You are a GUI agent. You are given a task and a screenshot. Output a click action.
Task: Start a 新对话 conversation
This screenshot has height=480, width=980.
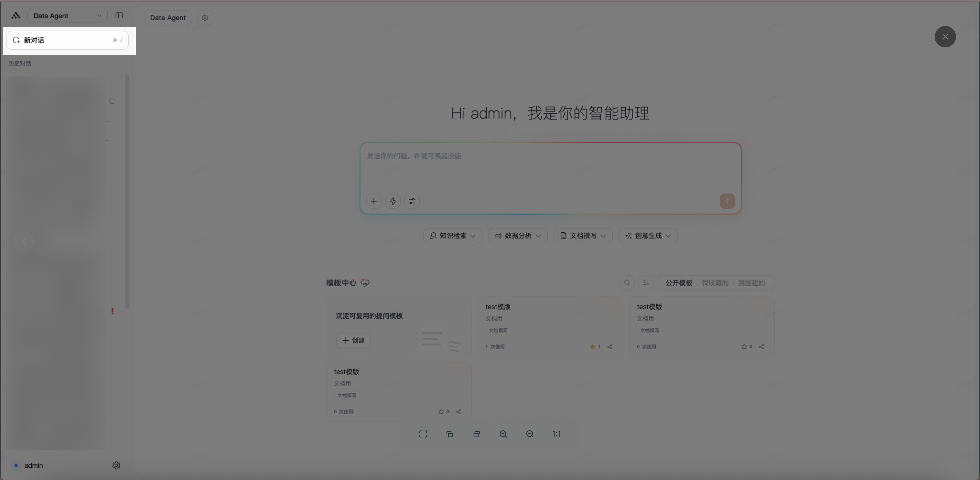[x=67, y=40]
